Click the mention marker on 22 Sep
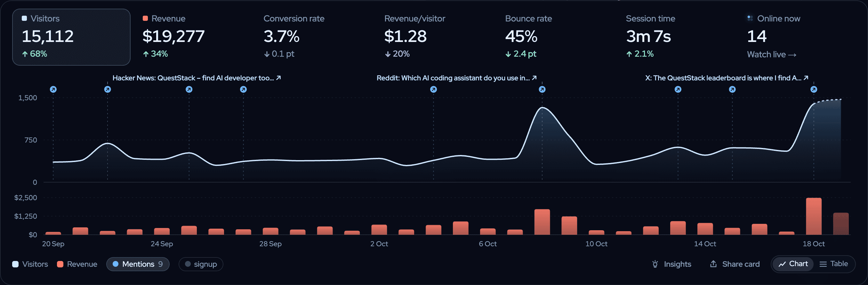Viewport: 868px width, 285px height. tap(108, 89)
